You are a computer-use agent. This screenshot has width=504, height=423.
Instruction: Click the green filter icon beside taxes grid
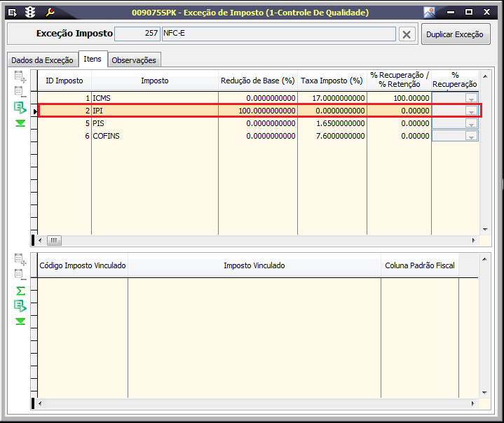pyautogui.click(x=20, y=123)
